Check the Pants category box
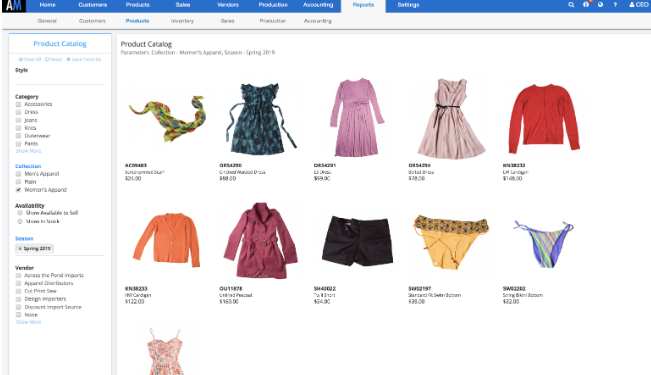The height and width of the screenshot is (375, 651). click(x=18, y=144)
